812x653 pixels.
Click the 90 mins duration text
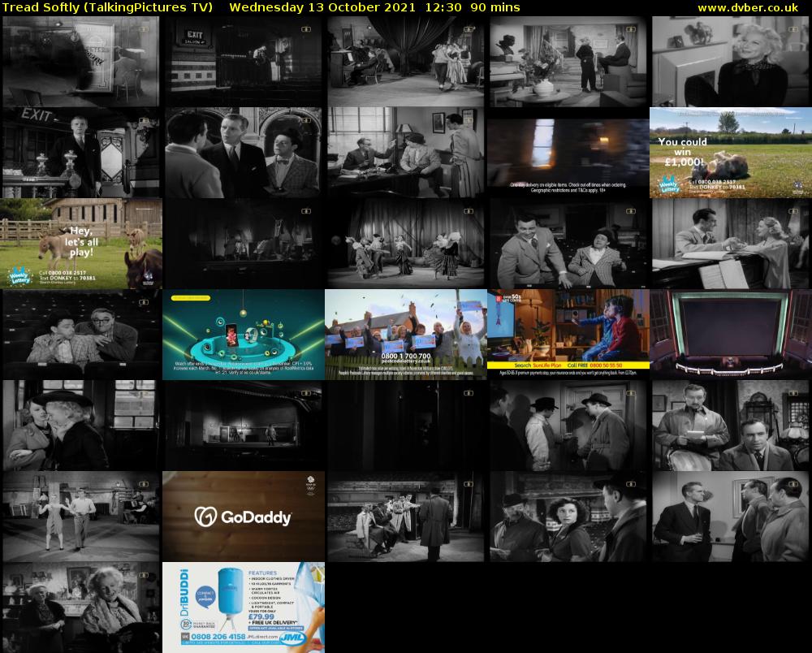tap(495, 7)
